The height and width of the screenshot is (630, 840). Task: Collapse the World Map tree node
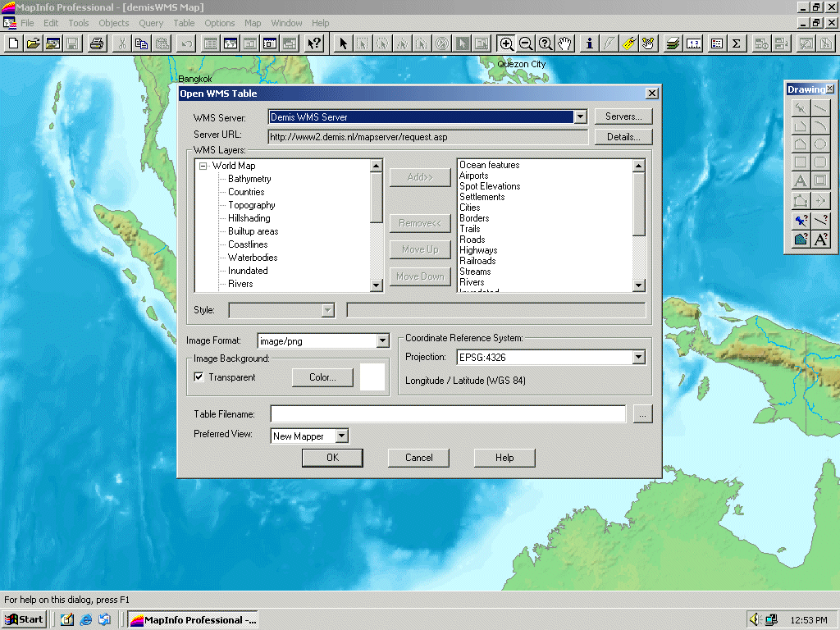click(203, 166)
